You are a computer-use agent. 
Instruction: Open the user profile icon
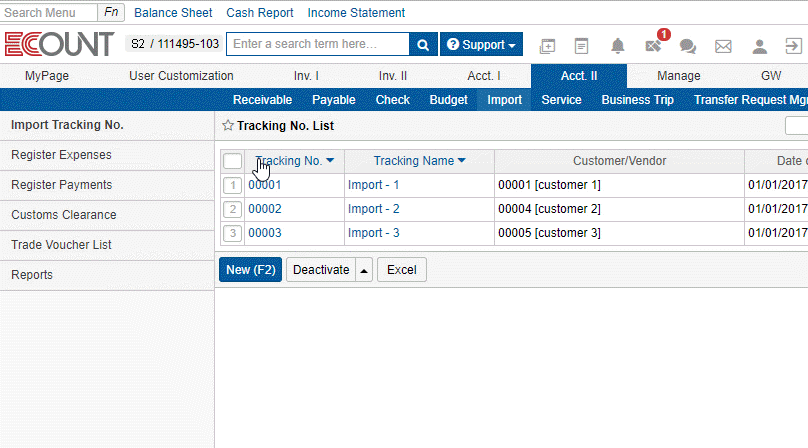click(x=759, y=46)
